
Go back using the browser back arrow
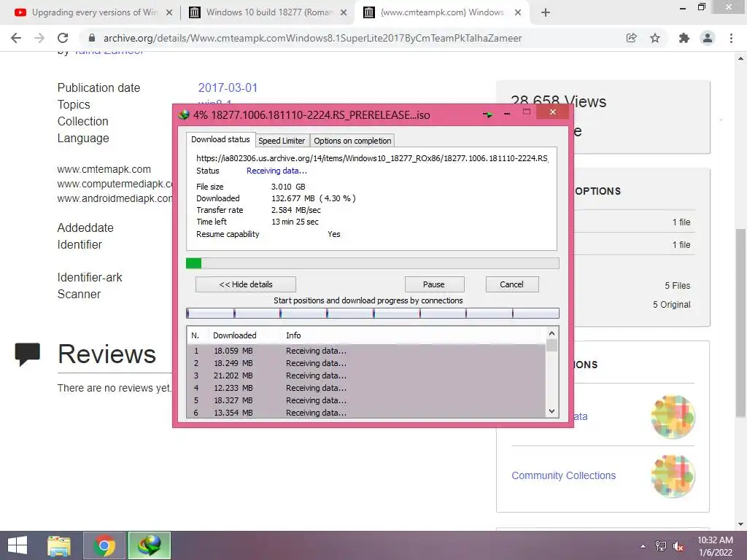point(16,38)
